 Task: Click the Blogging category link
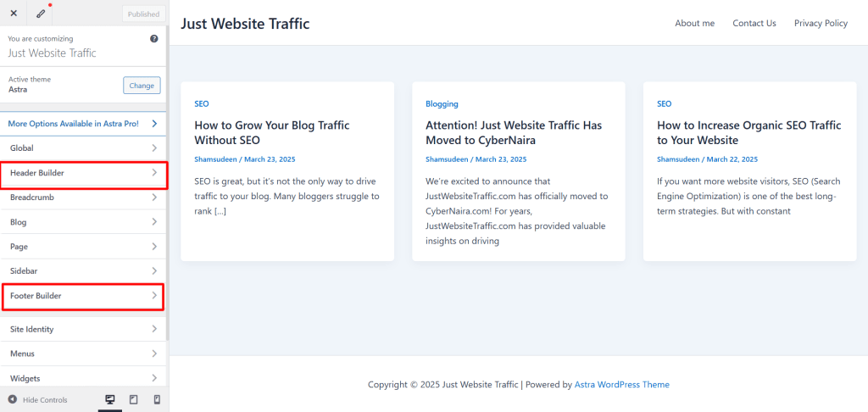tap(442, 104)
